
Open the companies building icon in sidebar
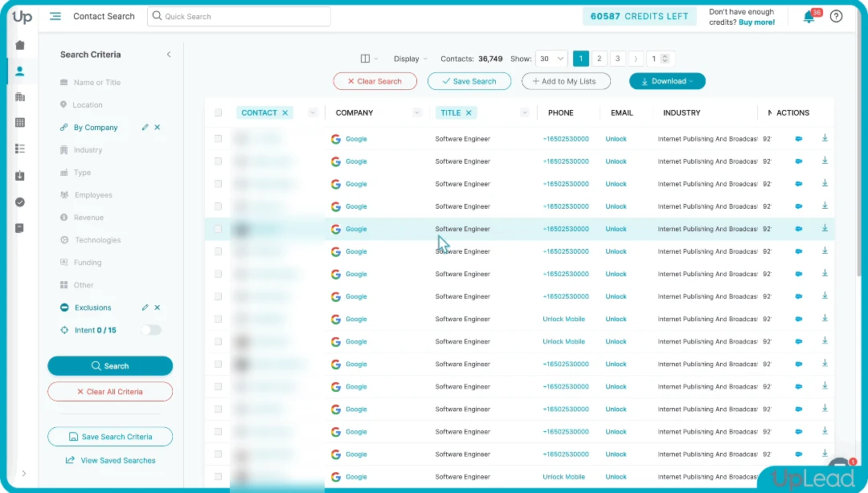[x=20, y=97]
